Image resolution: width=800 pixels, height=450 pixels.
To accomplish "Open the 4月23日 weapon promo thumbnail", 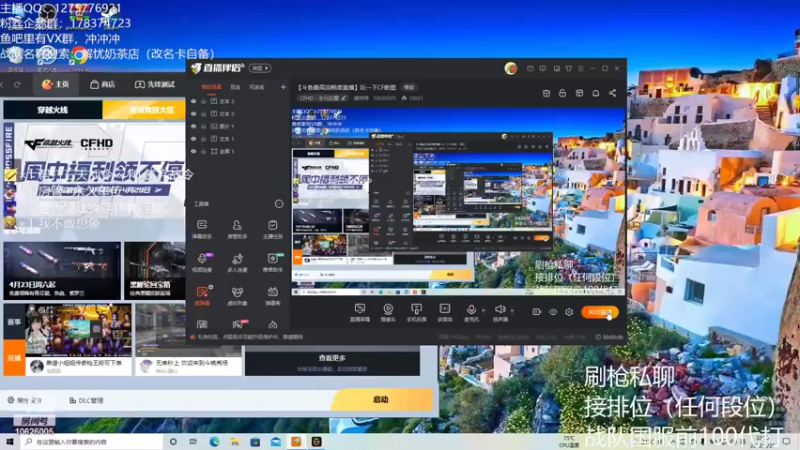I will (62, 270).
